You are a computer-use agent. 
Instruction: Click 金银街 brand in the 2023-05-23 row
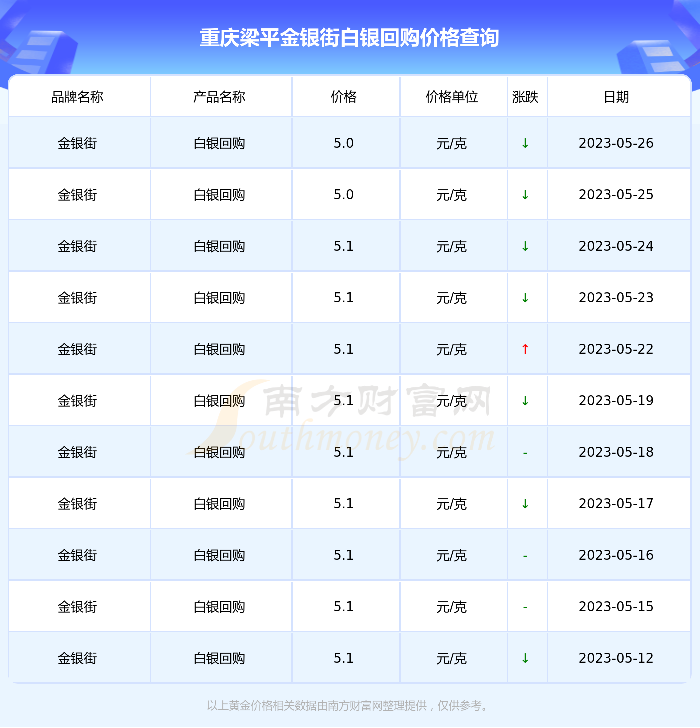click(77, 298)
